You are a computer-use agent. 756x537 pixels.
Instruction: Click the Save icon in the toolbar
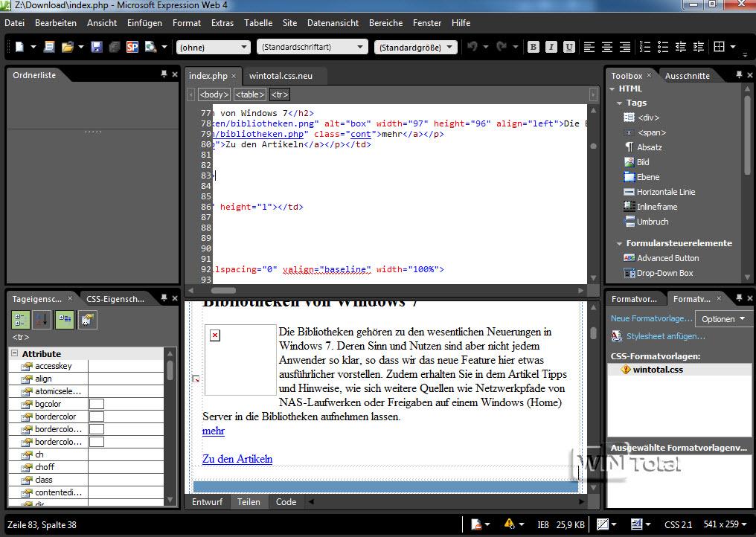97,47
